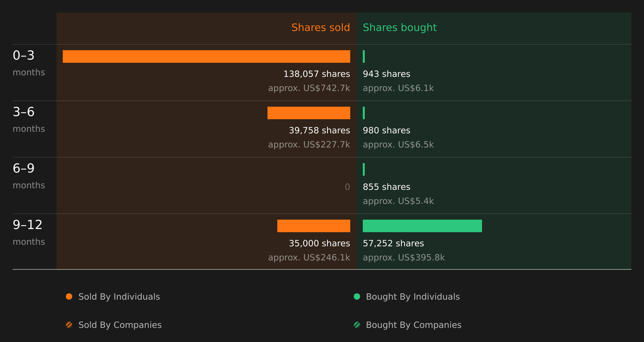Click the zero sold value for 6–9 months
Image resolution: width=644 pixels, height=342 pixels.
click(347, 187)
